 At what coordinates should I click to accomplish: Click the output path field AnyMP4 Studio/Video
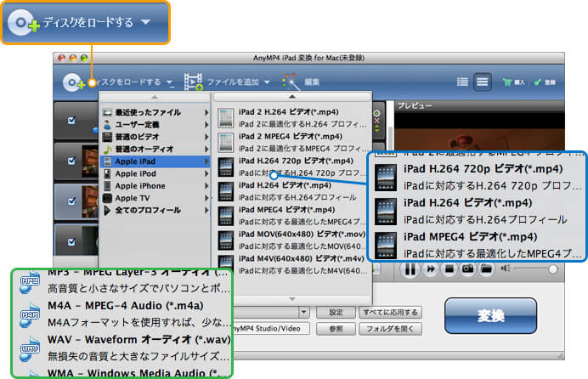[x=271, y=328]
